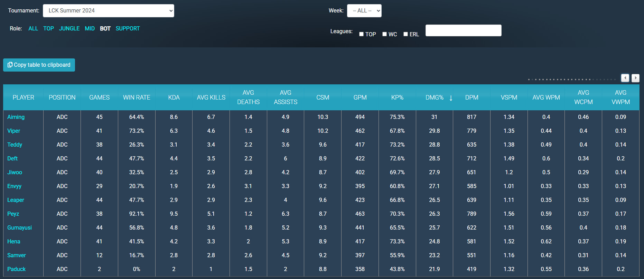Screen dimensions: 644x279
Task: Filter by JUNGLE role
Action: point(69,29)
